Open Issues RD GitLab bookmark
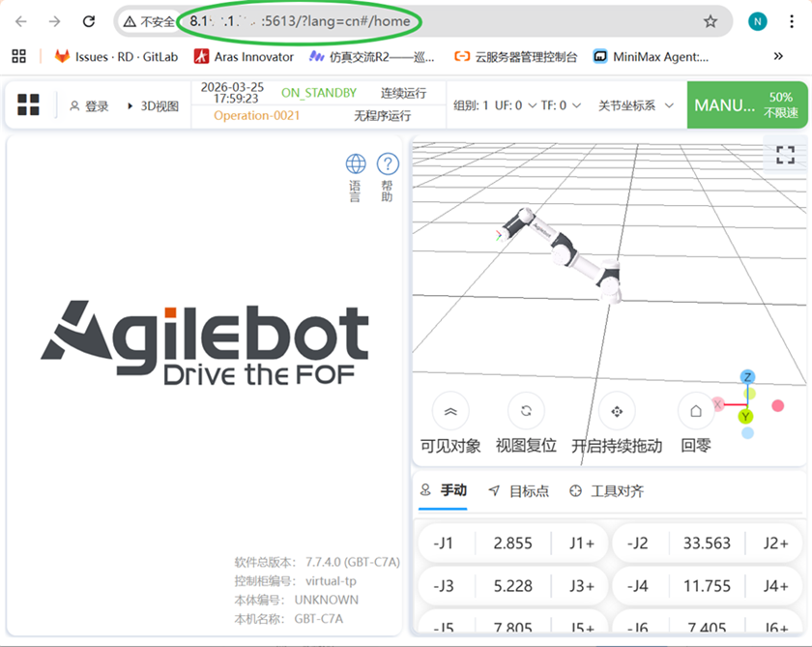This screenshot has width=812, height=647. point(117,56)
